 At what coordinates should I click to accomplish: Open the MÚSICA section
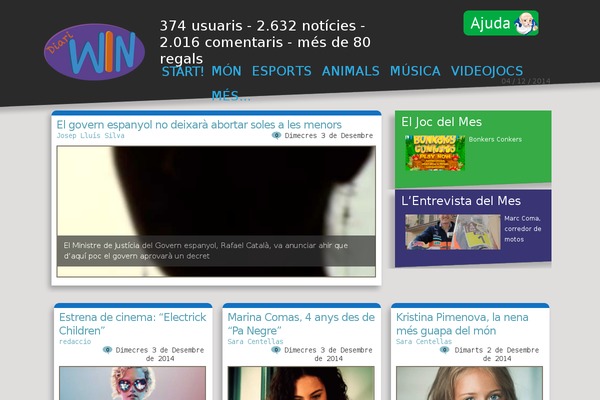pyautogui.click(x=415, y=71)
